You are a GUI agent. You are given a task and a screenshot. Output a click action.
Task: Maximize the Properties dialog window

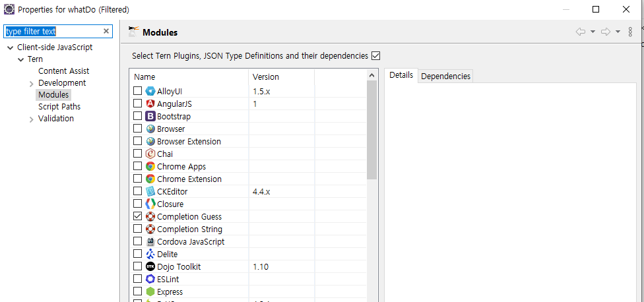[596, 9]
